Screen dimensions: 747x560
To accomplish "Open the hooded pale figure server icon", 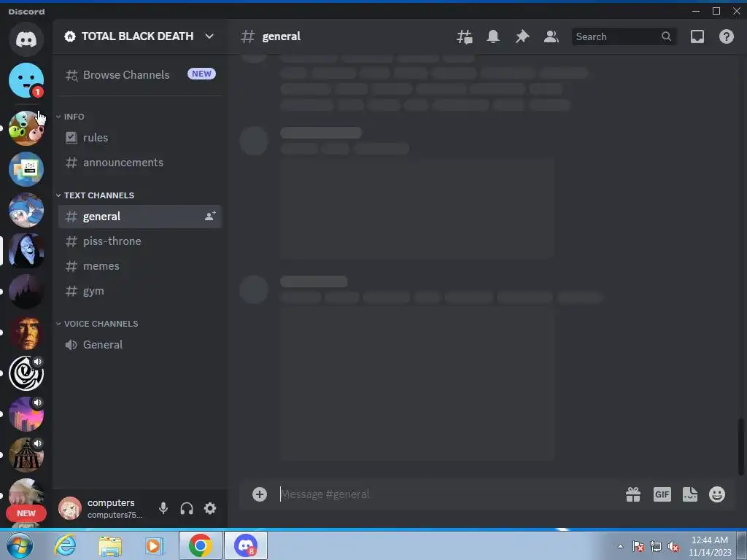I will (26, 251).
